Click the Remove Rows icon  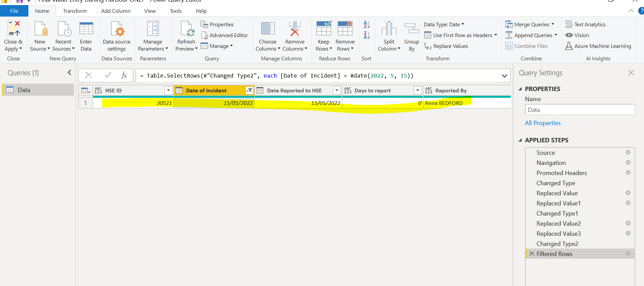[x=345, y=28]
